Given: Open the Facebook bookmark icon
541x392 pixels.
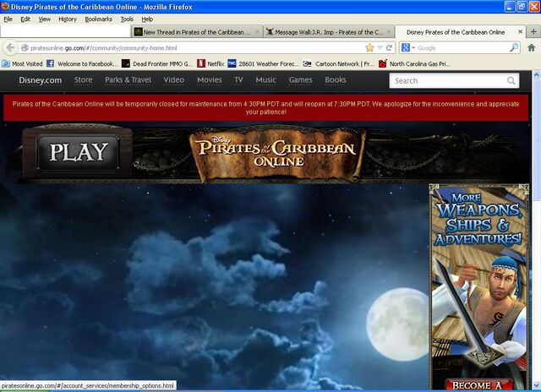Looking at the screenshot, I should [x=50, y=63].
